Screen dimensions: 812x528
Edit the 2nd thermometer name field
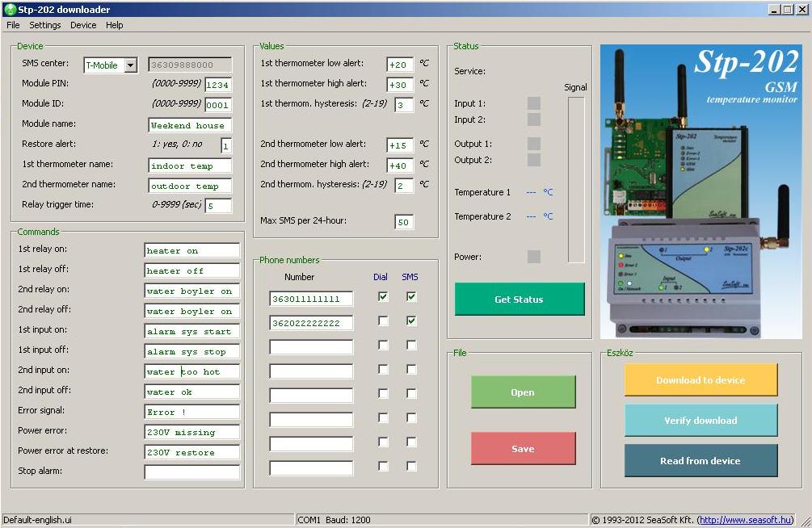pyautogui.click(x=190, y=186)
